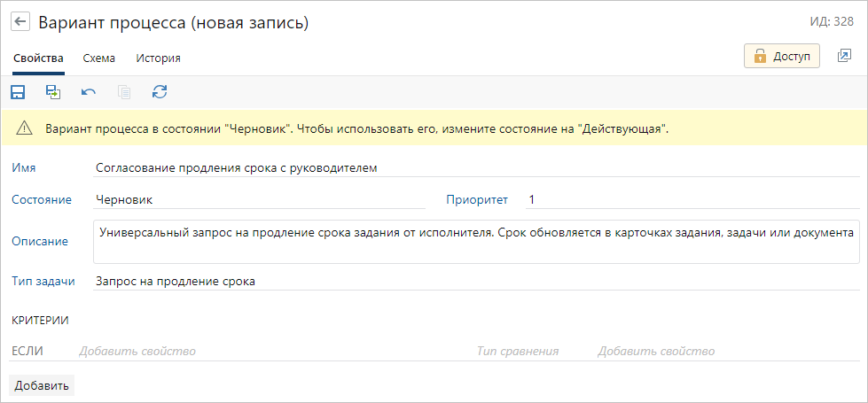868x403 pixels.
Task: Select the Приоритет field with value 1
Action: (x=692, y=200)
